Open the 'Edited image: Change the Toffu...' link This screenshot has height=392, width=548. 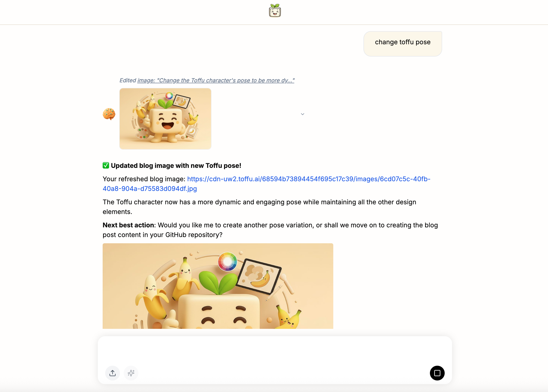coord(207,80)
